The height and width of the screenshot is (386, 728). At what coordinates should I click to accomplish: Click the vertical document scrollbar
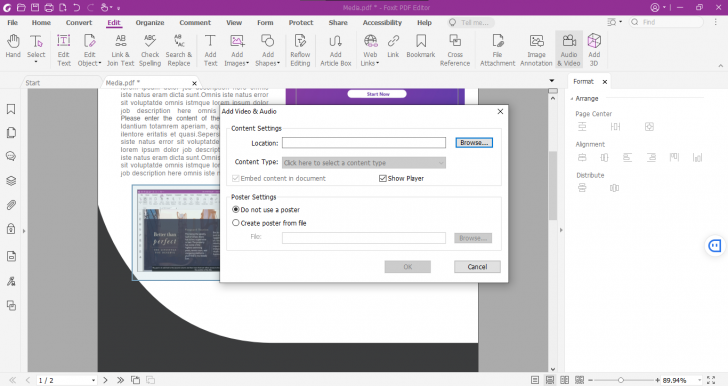coord(552,186)
